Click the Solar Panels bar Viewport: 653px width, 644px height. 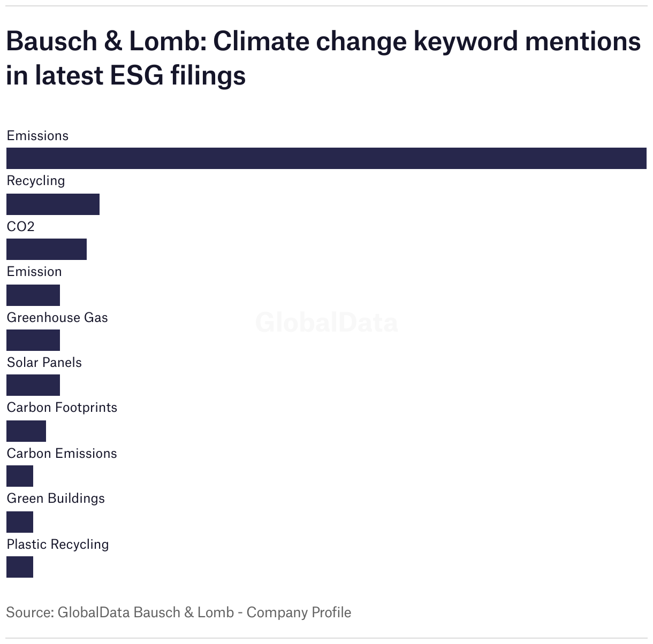point(33,385)
